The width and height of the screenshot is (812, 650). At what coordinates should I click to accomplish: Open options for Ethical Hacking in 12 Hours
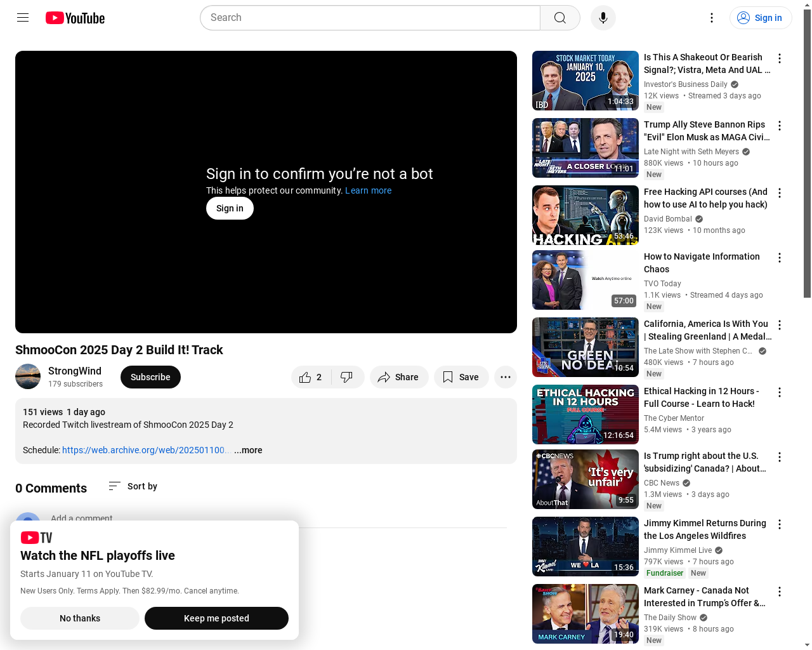click(x=780, y=392)
